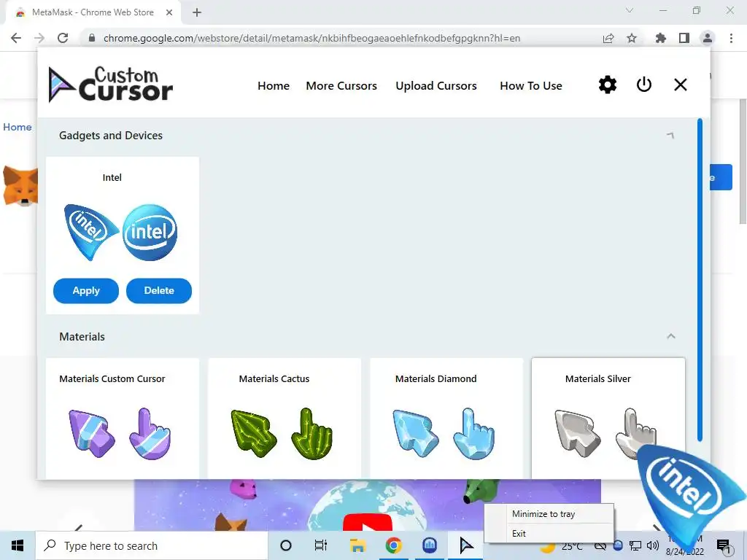Image resolution: width=747 pixels, height=560 pixels.
Task: Open Chrome three-dot menu
Action: coord(731,38)
